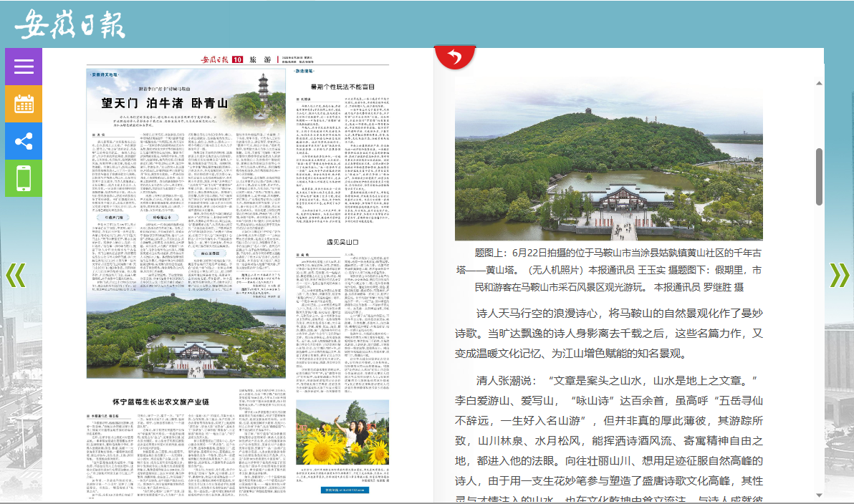854x504 pixels.
Task: Click the 旅途漫笔 column label
Action: [304, 72]
